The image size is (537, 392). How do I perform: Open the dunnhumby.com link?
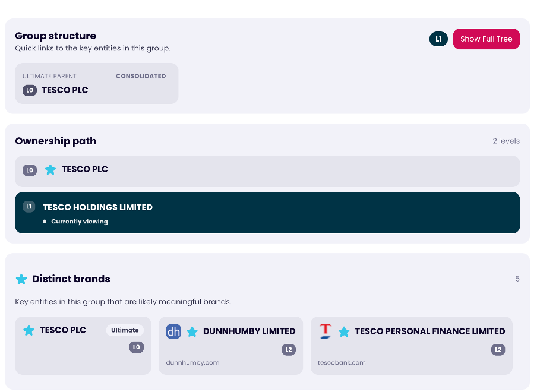coord(192,363)
